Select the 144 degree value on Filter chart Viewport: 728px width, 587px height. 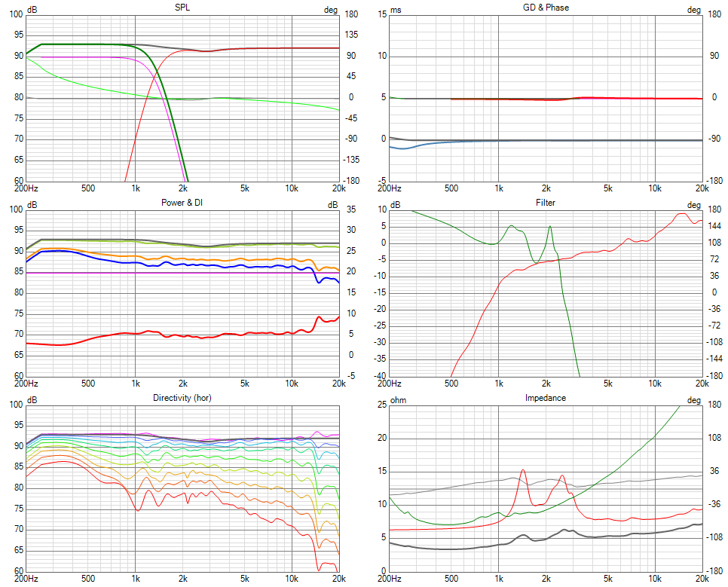tap(714, 226)
